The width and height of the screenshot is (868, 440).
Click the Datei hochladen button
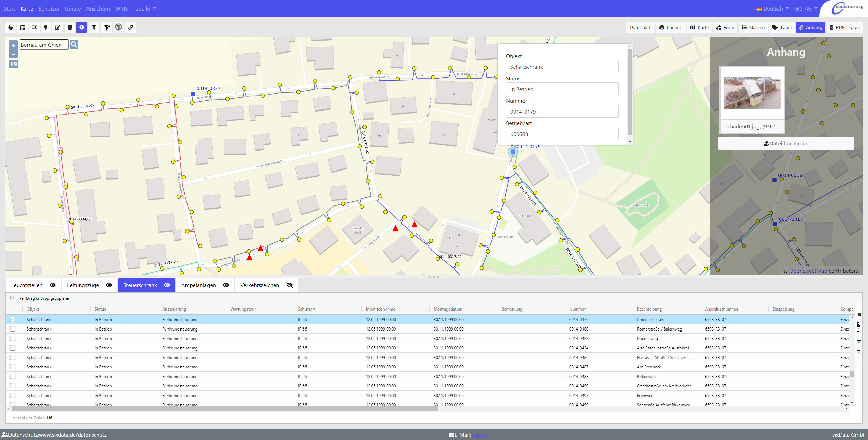point(786,143)
